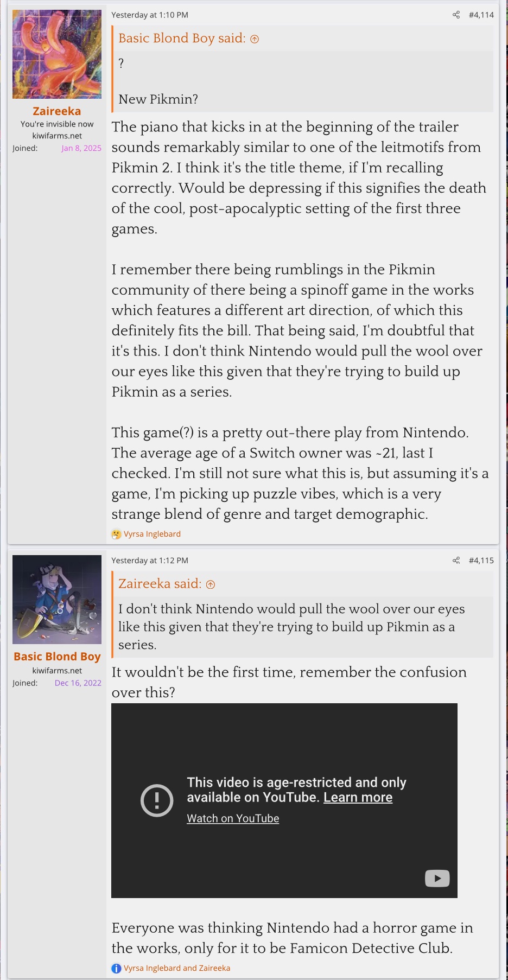Jump to Basic Blond Boy's quoted post arrow
The height and width of the screenshot is (980, 508).
(255, 39)
